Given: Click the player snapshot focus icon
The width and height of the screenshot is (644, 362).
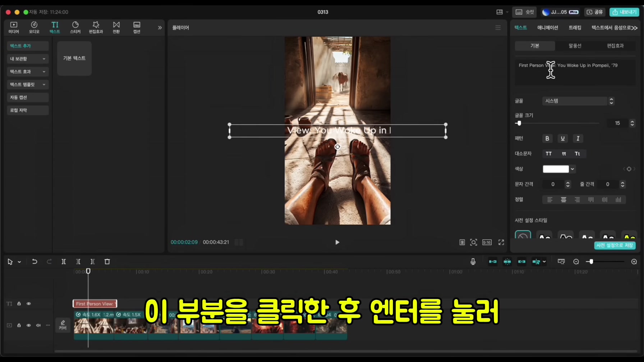Looking at the screenshot, I should (x=474, y=242).
